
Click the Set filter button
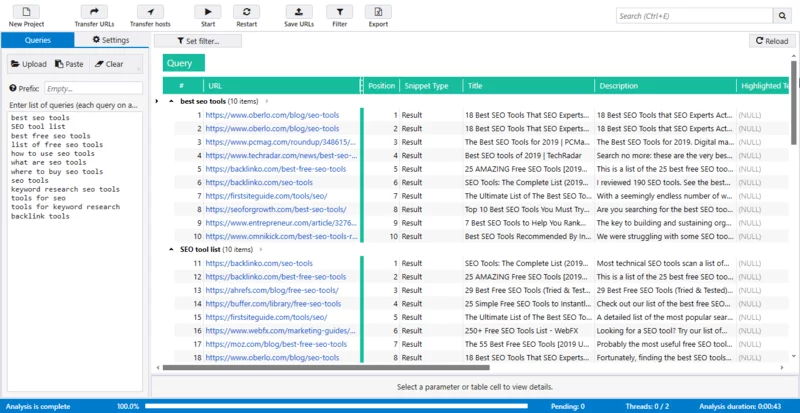point(198,41)
